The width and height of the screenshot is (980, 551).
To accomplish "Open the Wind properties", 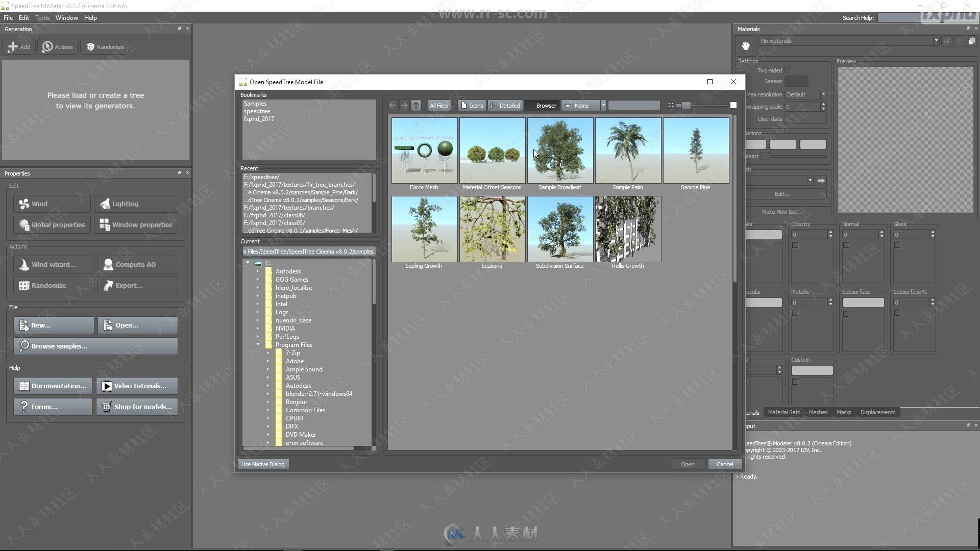I will click(x=52, y=204).
